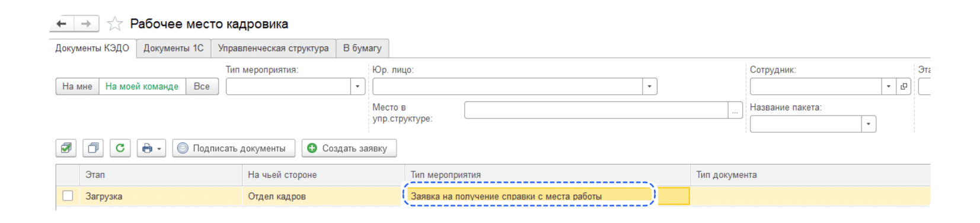
Task: Open the Сотрудник field's open-form icon
Action: pyautogui.click(x=904, y=87)
